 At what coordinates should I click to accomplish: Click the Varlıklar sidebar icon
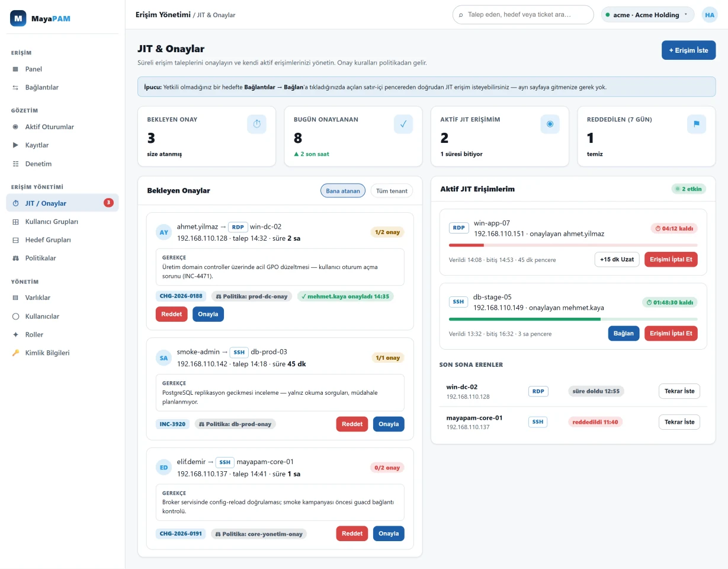coord(15,298)
